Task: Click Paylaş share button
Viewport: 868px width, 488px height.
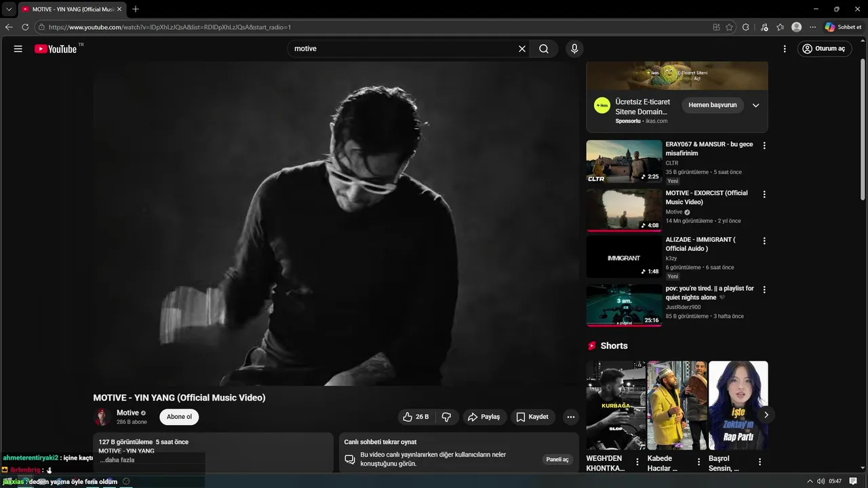Action: click(484, 417)
